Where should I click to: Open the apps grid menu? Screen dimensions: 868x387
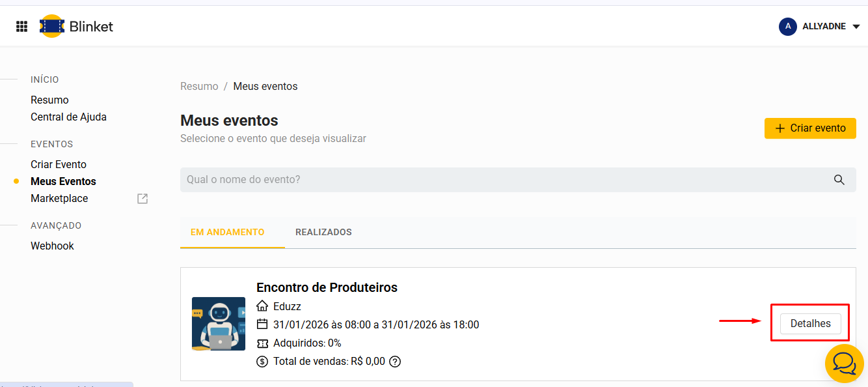click(x=21, y=26)
